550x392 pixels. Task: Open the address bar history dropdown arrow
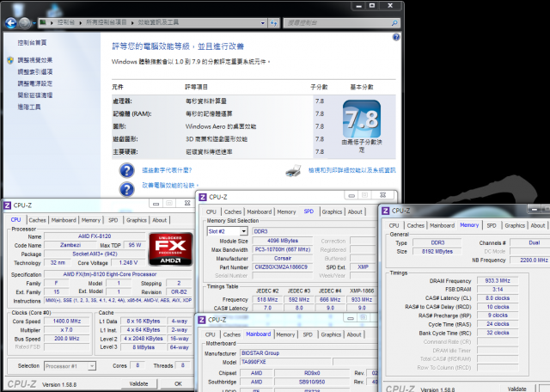[x=263, y=23]
